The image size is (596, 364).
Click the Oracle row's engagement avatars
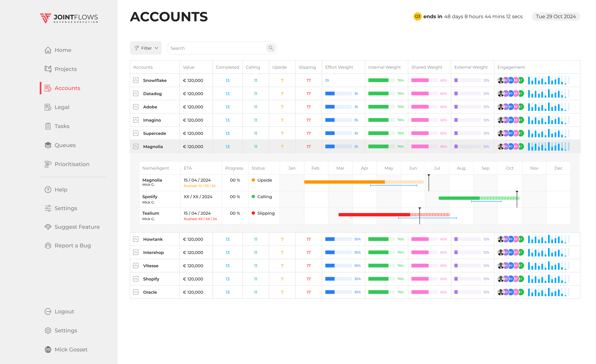pyautogui.click(x=510, y=292)
